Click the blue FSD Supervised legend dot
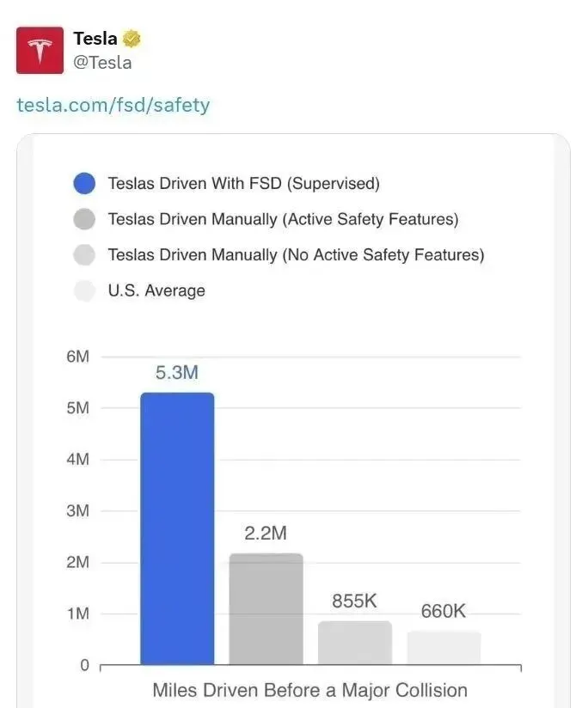Screen dimensions: 588x708 tap(84, 183)
